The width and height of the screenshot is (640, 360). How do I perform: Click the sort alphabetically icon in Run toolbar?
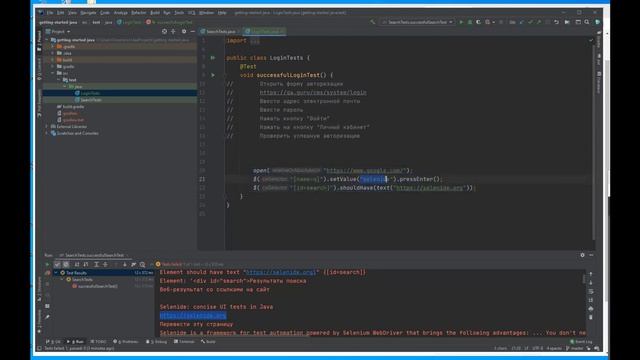pos(77,264)
